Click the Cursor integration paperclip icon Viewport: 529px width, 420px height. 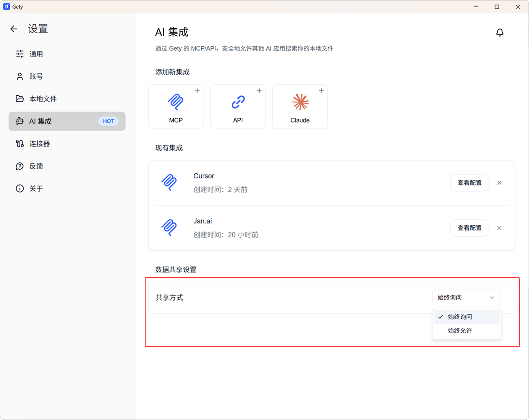169,182
